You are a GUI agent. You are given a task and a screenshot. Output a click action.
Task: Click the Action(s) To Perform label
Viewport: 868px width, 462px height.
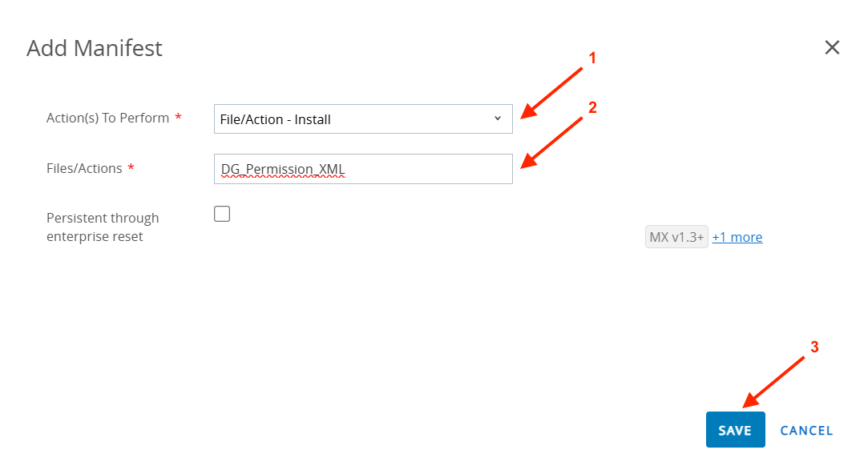(x=107, y=118)
